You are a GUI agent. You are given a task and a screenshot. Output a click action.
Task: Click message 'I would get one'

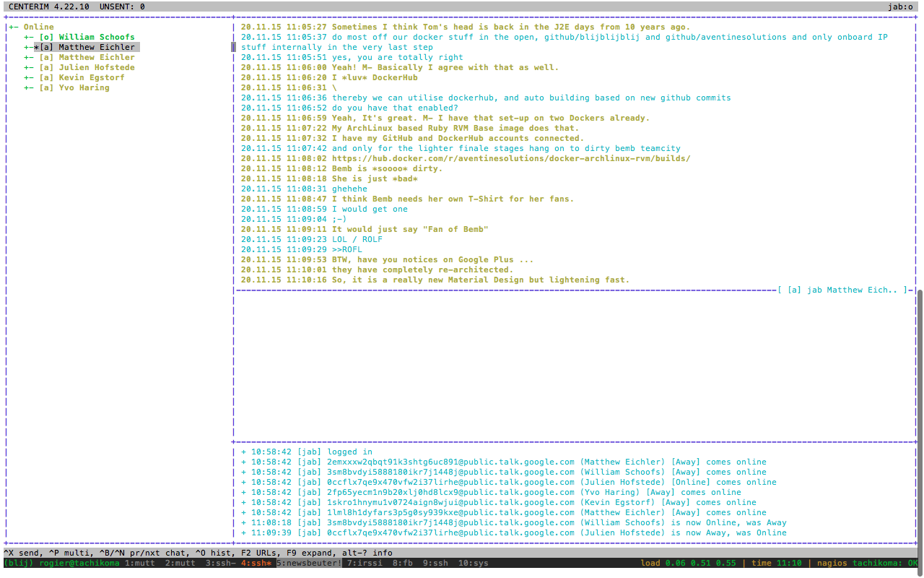point(370,209)
